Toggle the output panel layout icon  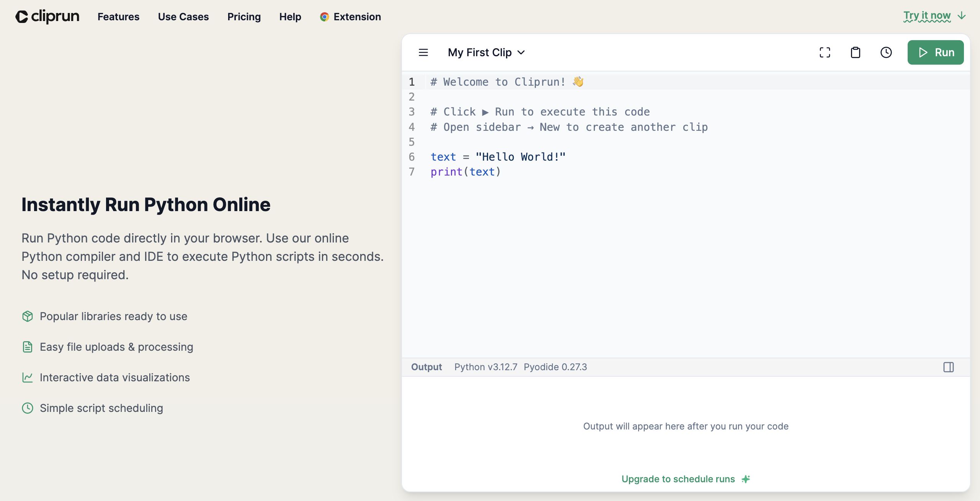tap(948, 367)
